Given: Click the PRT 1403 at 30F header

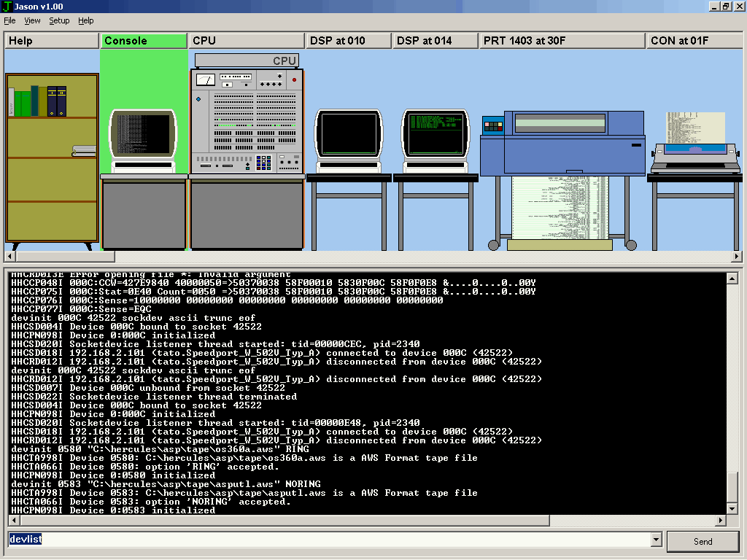Looking at the screenshot, I should 561,41.
